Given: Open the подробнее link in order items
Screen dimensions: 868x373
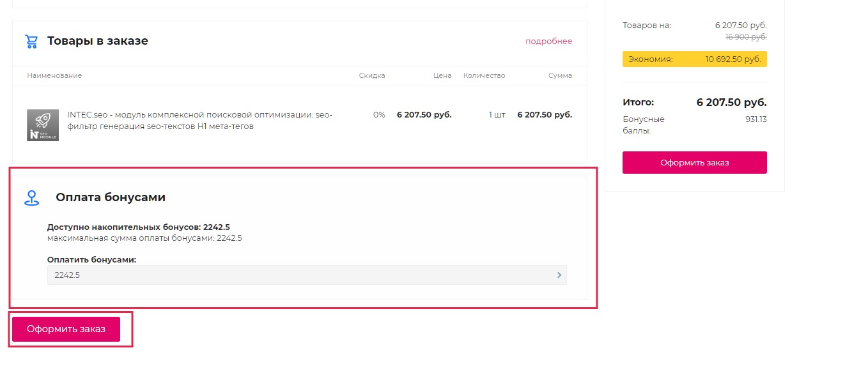Looking at the screenshot, I should point(548,42).
